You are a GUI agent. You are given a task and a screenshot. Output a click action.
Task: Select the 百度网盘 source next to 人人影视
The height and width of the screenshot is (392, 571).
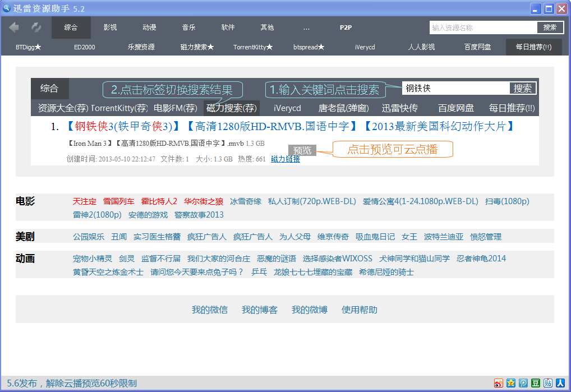tap(477, 47)
